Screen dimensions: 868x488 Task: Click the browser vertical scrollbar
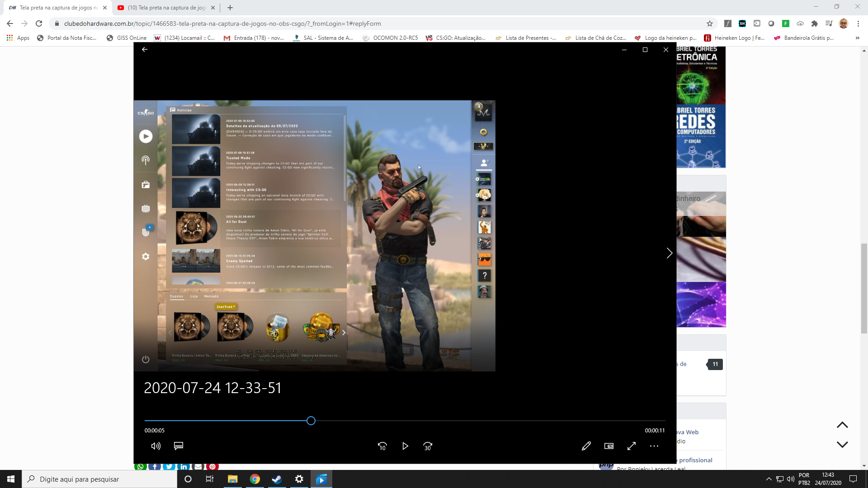click(864, 288)
